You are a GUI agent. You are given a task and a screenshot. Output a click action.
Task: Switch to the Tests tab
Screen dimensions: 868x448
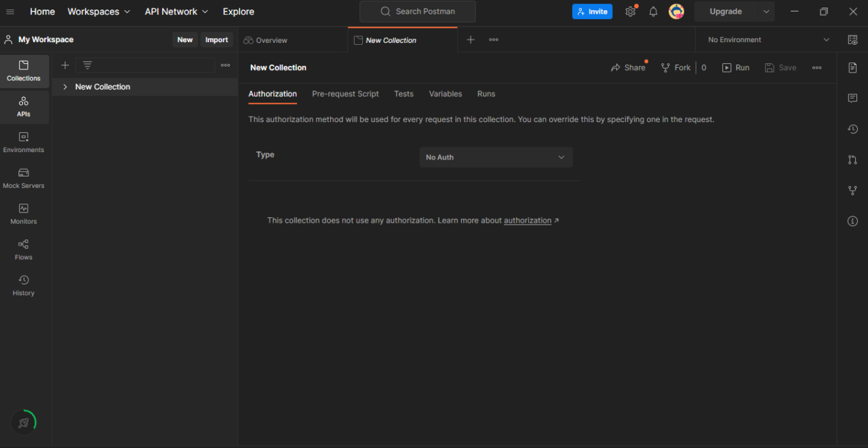403,94
